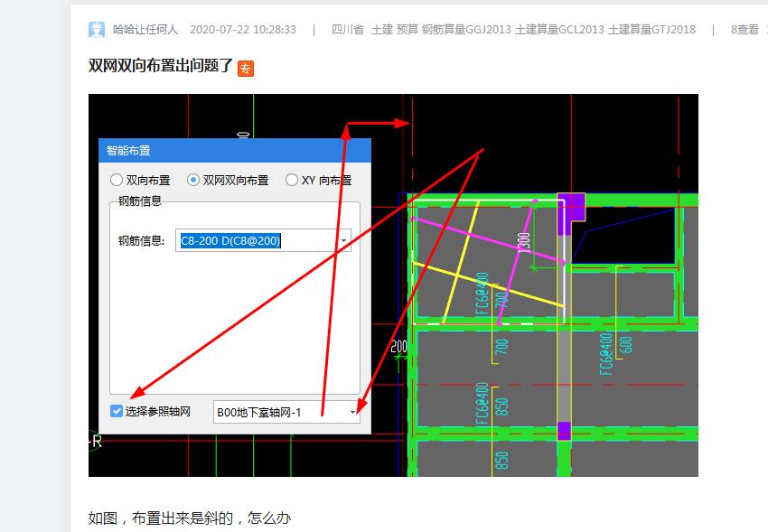The image size is (768, 532).
Task: Select the 双网双向布置 radio button
Action: [x=193, y=180]
